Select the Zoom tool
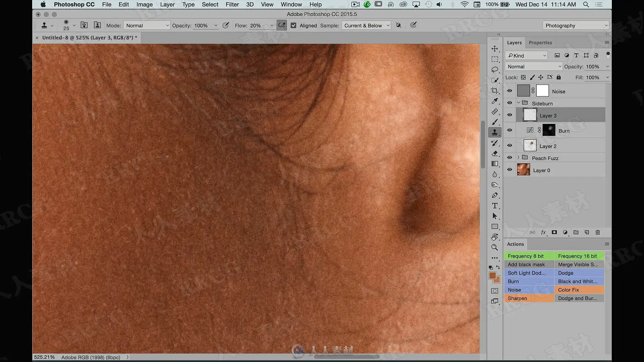The width and height of the screenshot is (644, 362). coord(495,247)
